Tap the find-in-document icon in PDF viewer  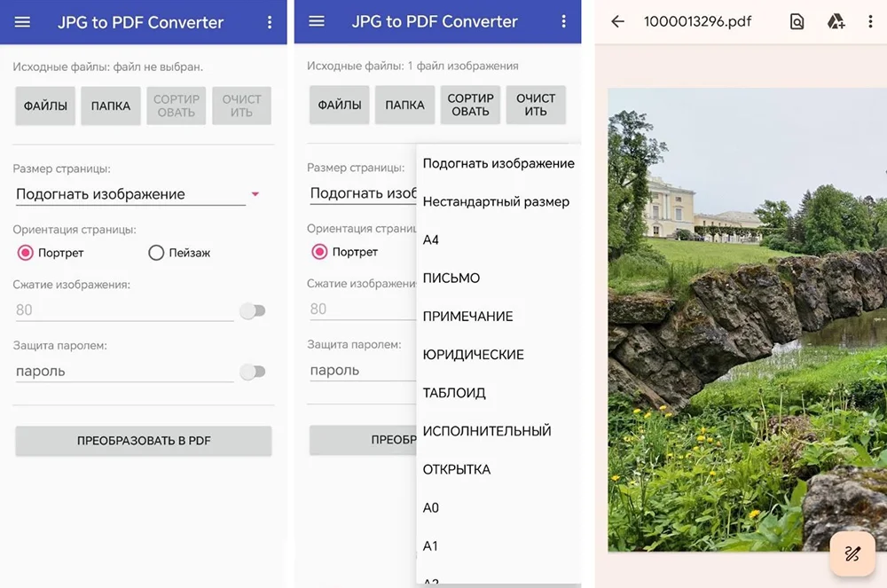(797, 22)
